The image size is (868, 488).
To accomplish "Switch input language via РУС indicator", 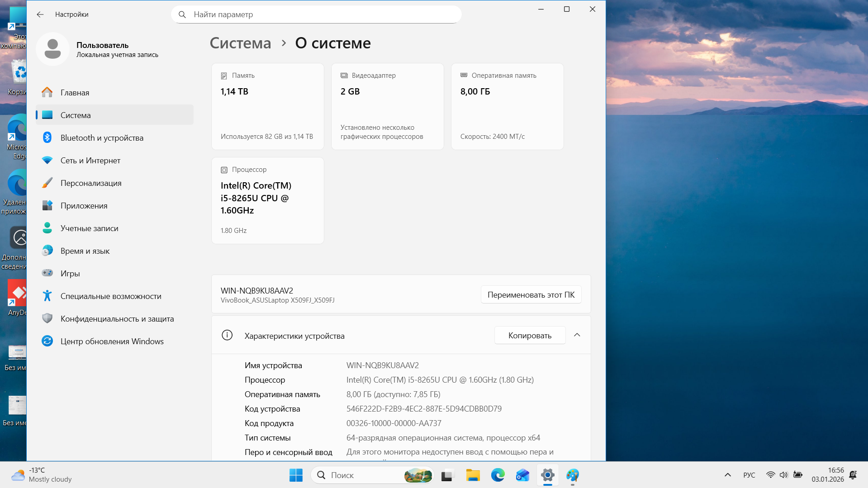I will [x=749, y=475].
